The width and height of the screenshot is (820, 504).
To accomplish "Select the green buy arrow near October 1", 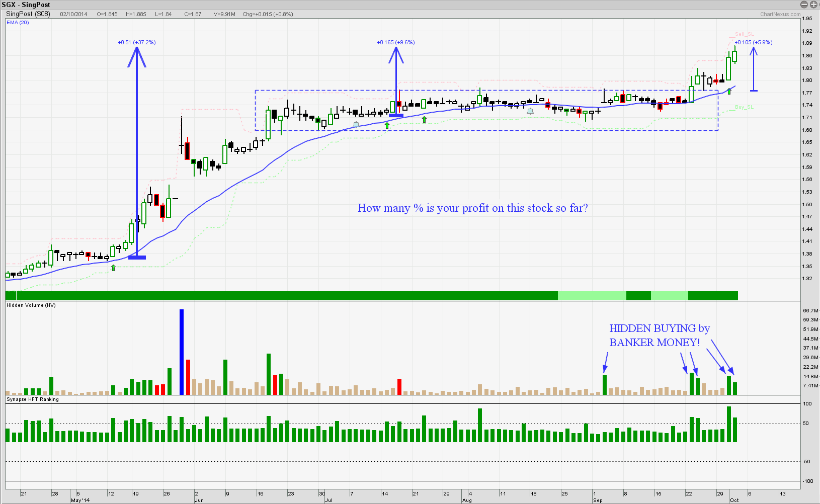I will coord(729,91).
